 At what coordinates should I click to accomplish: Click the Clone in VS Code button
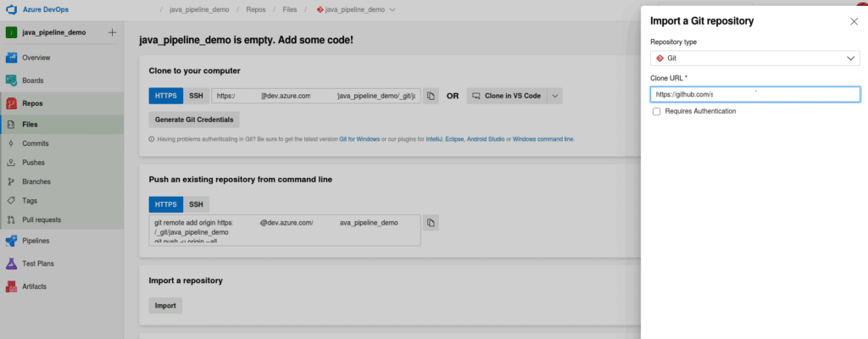507,96
